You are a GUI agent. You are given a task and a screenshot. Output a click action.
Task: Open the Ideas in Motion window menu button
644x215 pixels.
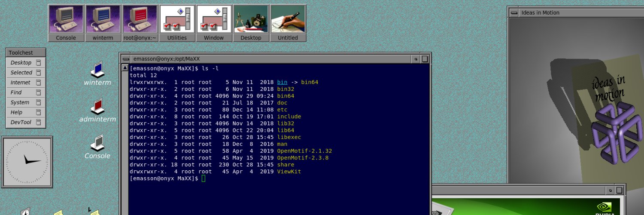[513, 12]
